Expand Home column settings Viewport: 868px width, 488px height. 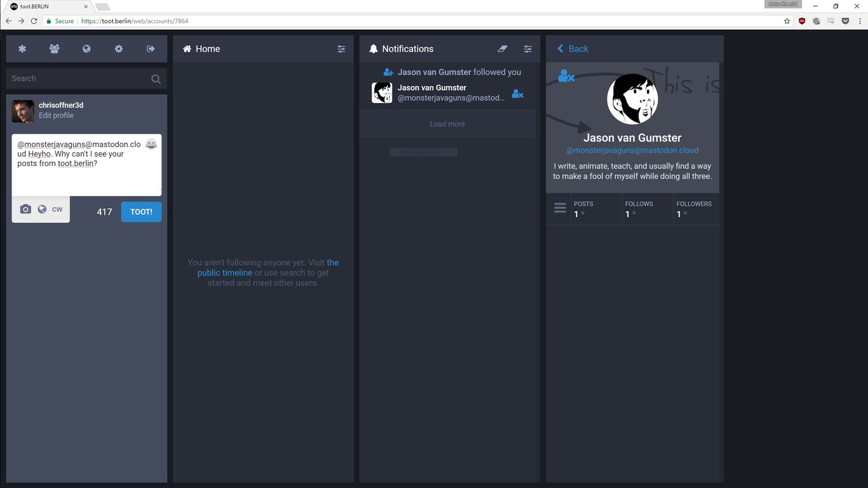[x=341, y=49]
